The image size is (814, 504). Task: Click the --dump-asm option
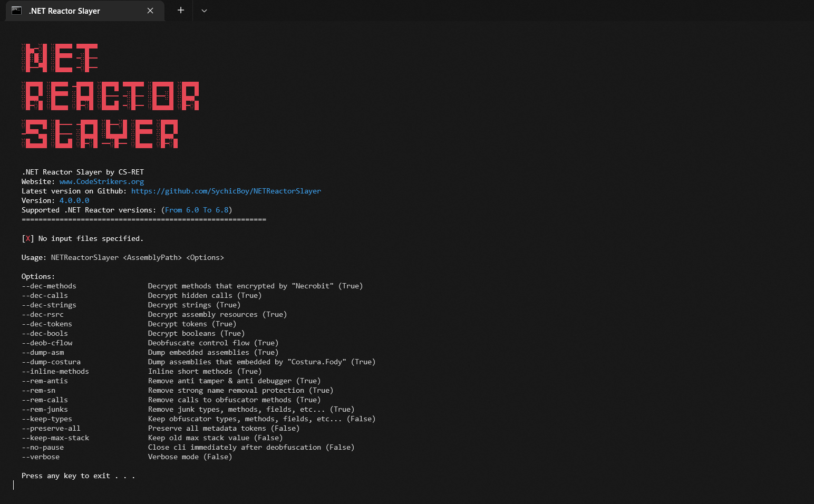[43, 352]
